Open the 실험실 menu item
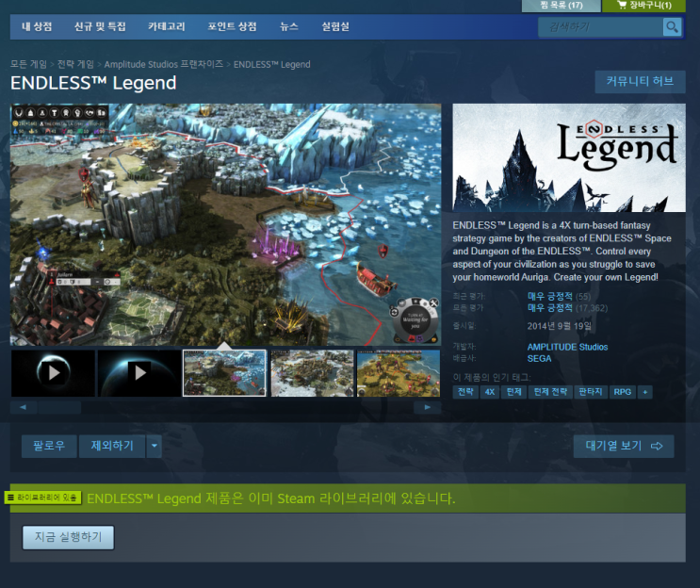The width and height of the screenshot is (700, 588). click(335, 26)
